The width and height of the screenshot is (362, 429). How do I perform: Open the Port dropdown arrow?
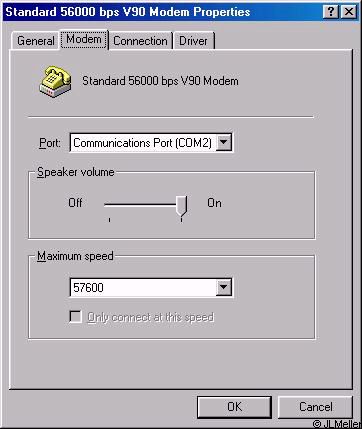click(x=224, y=143)
